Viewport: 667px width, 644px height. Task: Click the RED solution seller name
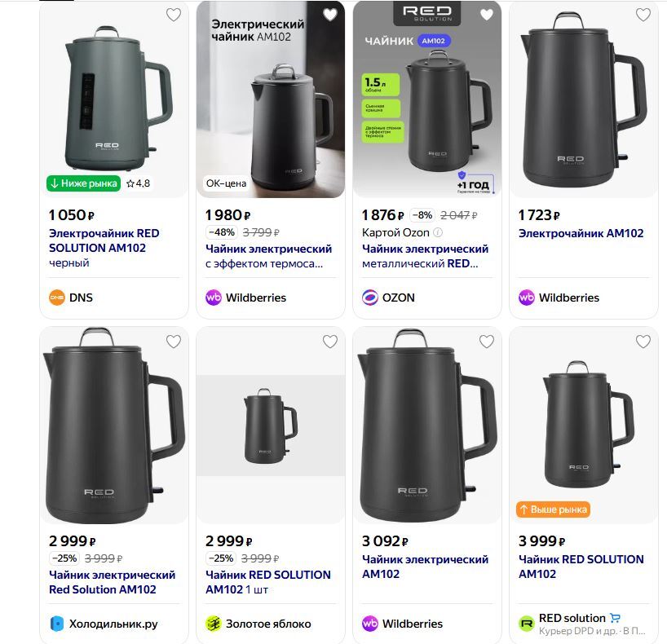[x=572, y=618]
